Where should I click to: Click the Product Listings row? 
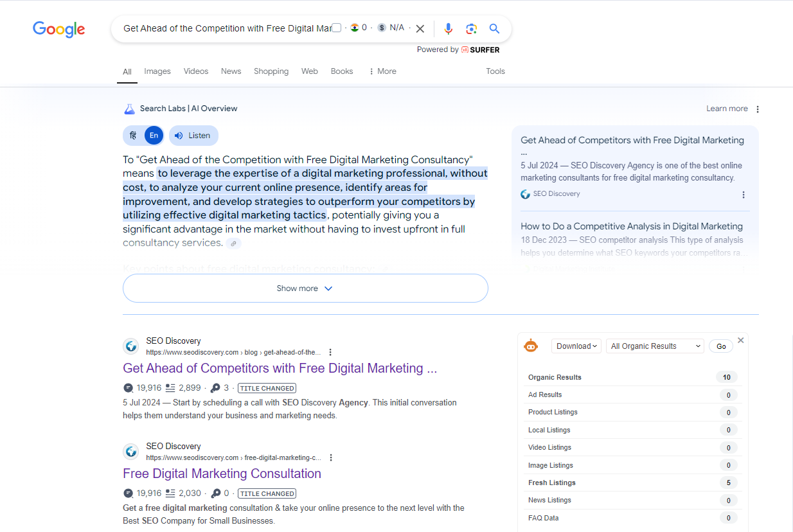pos(632,412)
